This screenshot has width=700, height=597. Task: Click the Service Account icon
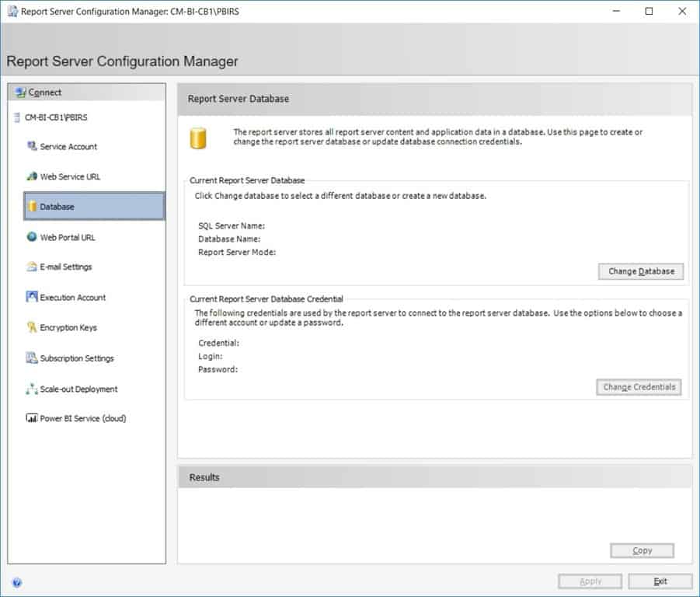[x=32, y=146]
